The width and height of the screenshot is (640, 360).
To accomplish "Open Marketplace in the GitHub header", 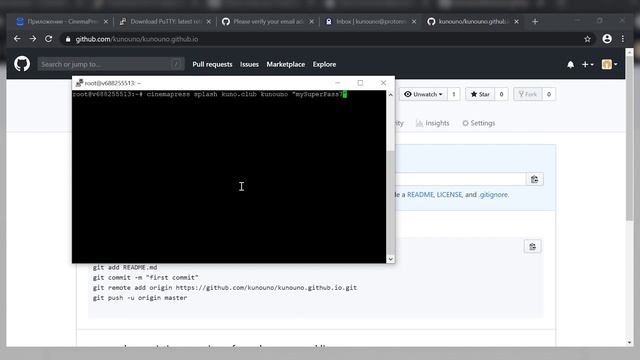I will click(x=286, y=64).
